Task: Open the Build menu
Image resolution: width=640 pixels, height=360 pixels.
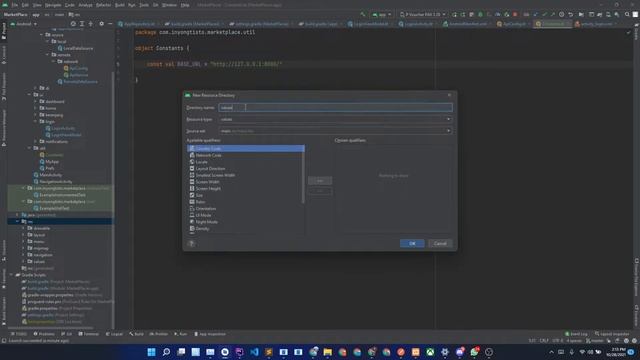Action: point(120,5)
